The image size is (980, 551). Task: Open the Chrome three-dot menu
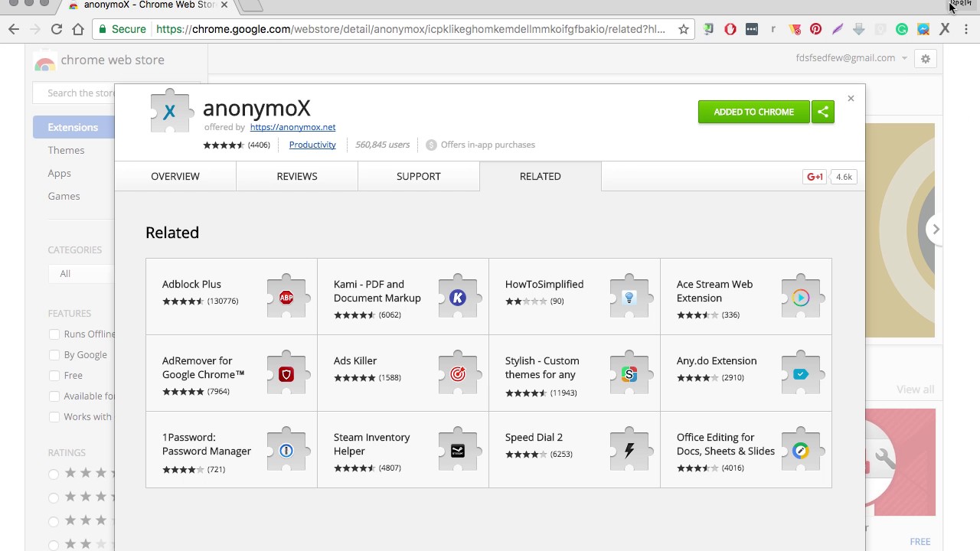[966, 29]
